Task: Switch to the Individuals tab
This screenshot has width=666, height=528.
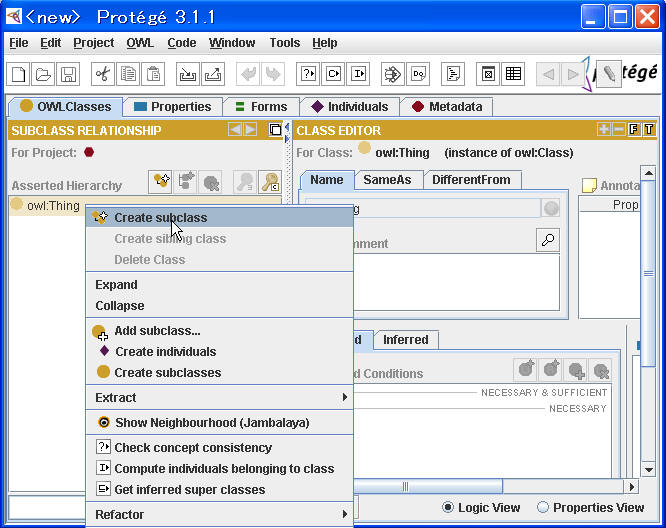Action: 349,107
